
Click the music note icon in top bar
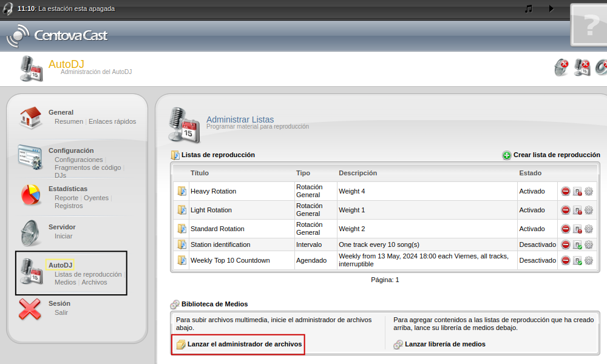coord(528,8)
